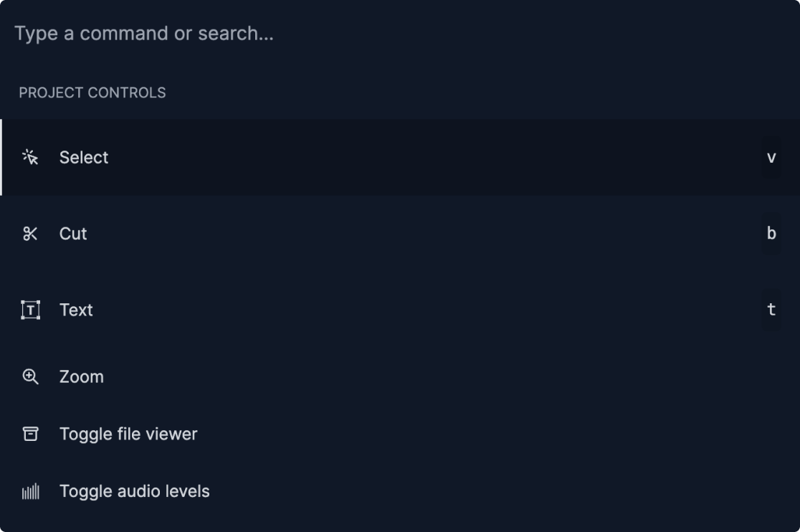
Task: Click blank right side of Toggle audio levels row
Action: [573, 491]
